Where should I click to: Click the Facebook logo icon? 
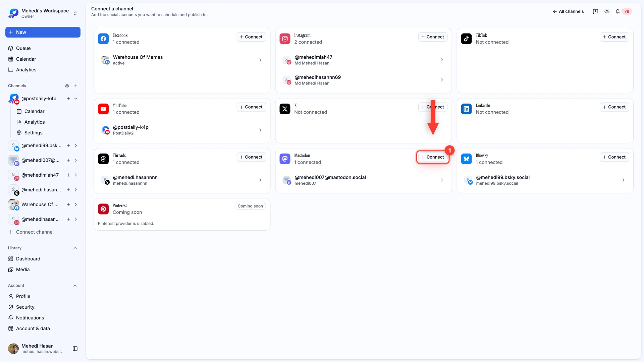[x=103, y=39]
